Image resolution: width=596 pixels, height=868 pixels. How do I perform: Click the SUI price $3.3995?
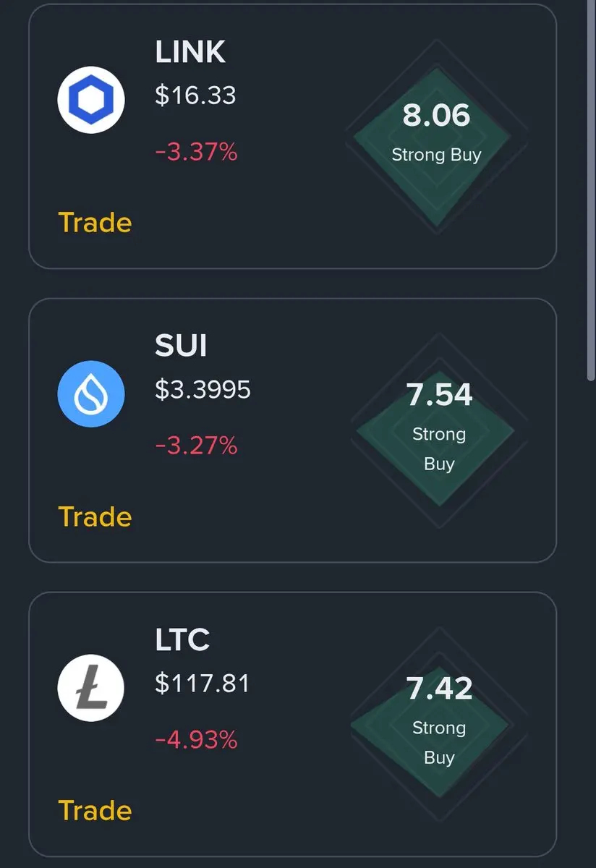203,390
